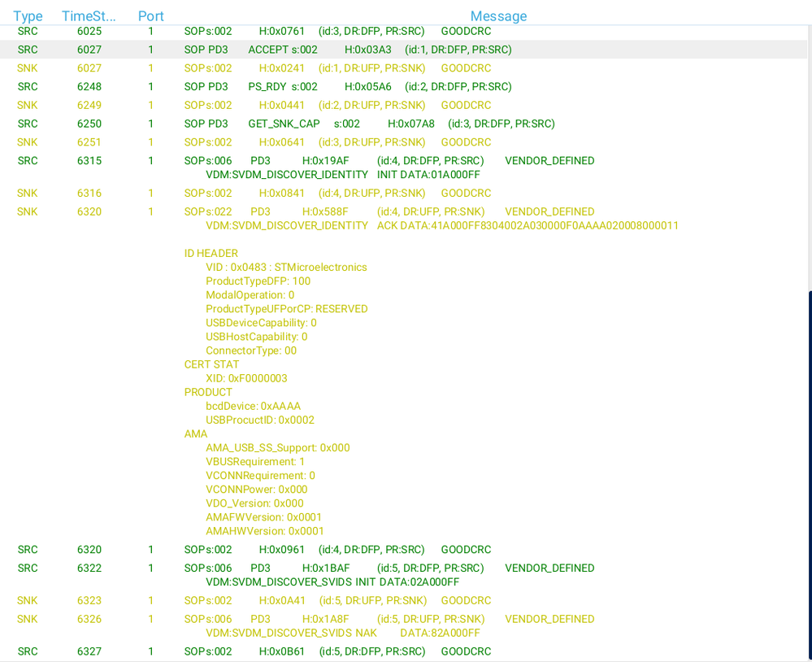Click VDO_Version: 0x000 line
The width and height of the screenshot is (812, 662).
(254, 503)
